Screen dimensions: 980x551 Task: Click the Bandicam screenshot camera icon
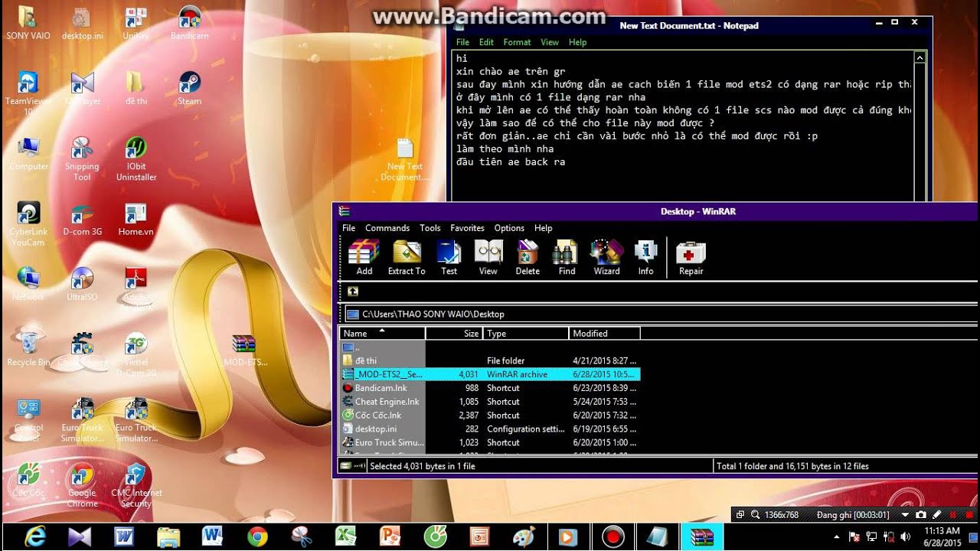tap(921, 515)
